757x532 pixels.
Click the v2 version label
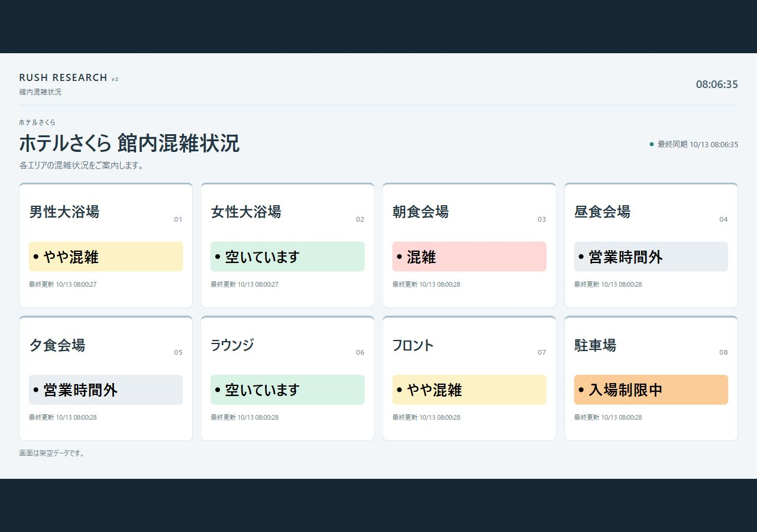pos(115,79)
